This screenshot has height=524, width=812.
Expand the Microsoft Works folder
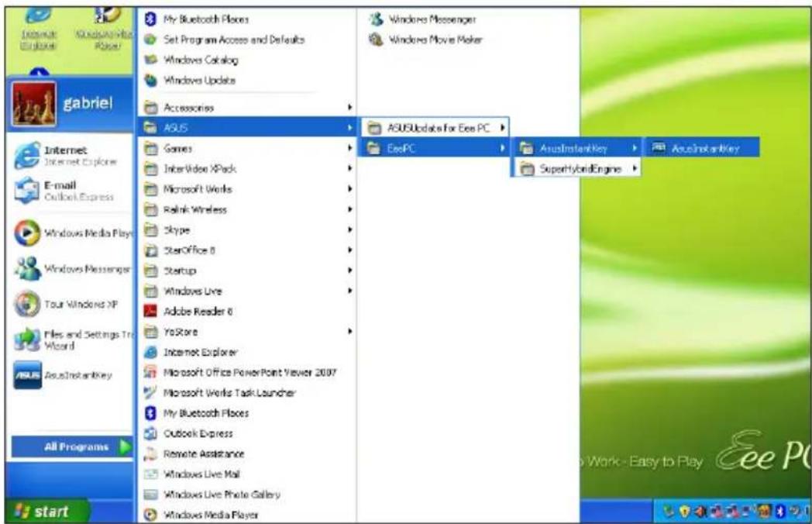(x=247, y=189)
